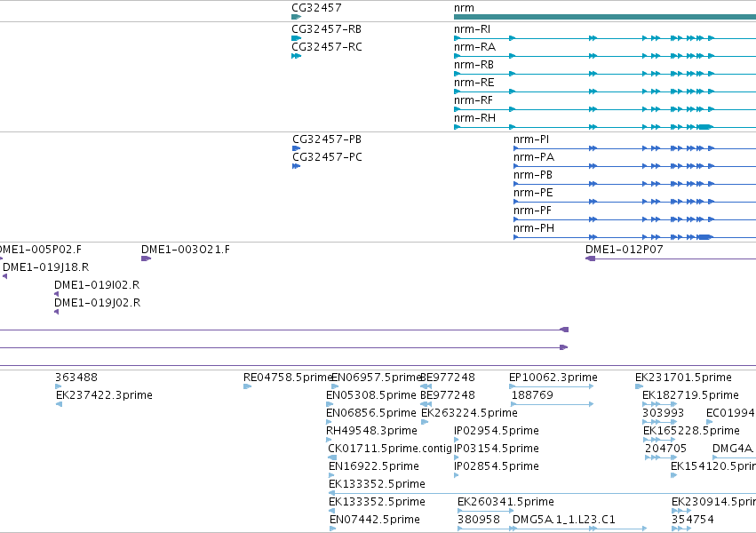Click the EK237422.3prime label

[x=104, y=395]
